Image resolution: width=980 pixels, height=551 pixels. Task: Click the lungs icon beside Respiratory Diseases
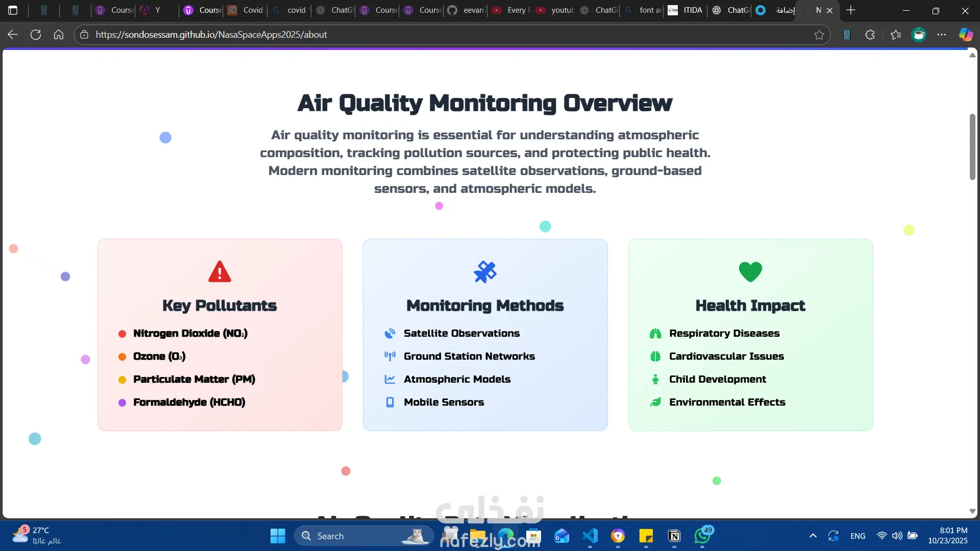pyautogui.click(x=655, y=334)
